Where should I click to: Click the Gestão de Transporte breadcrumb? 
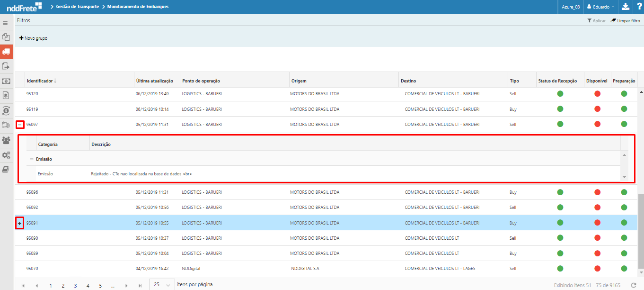(x=77, y=7)
